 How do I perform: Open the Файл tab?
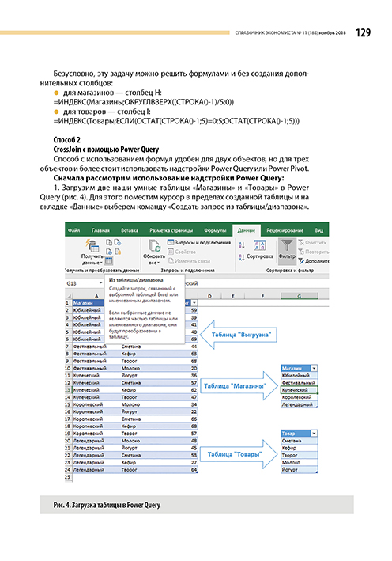click(x=74, y=230)
